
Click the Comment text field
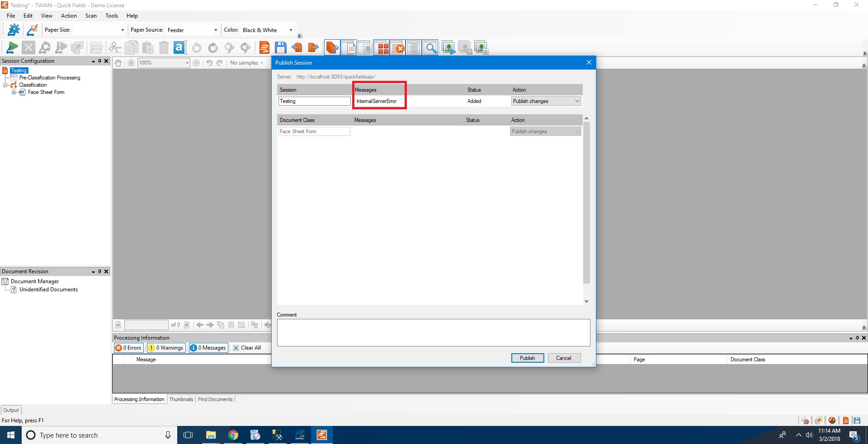(x=433, y=333)
